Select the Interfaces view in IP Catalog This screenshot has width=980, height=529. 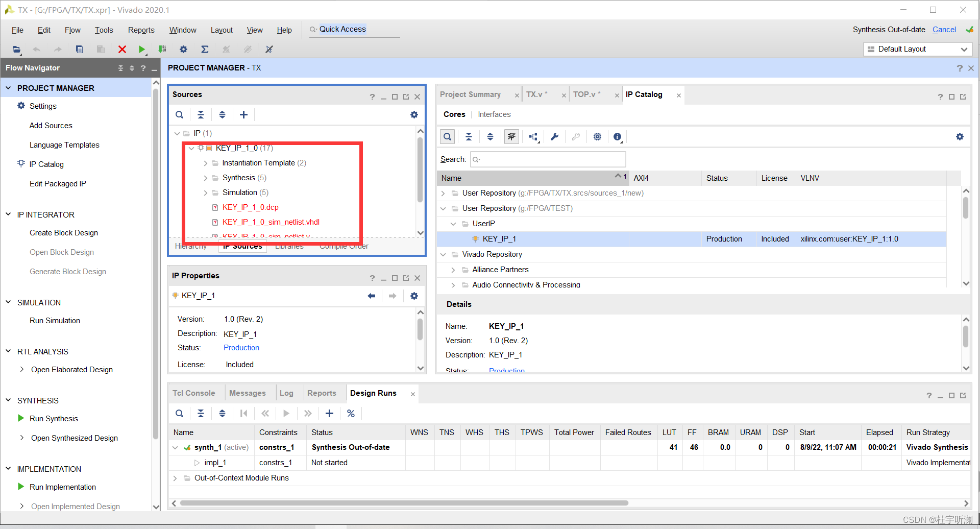(494, 114)
